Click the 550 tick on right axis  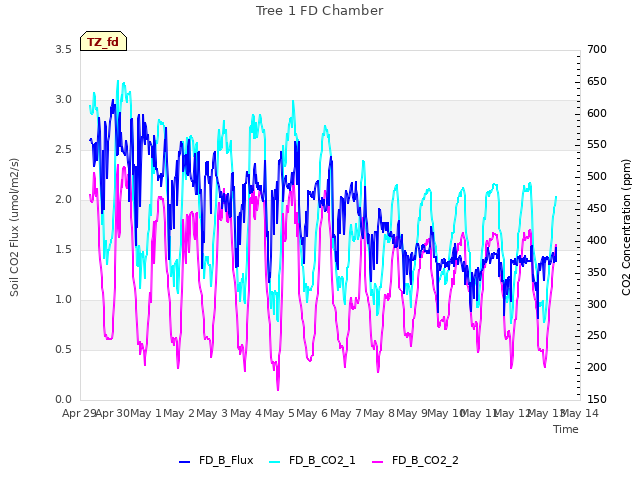pyautogui.click(x=597, y=144)
